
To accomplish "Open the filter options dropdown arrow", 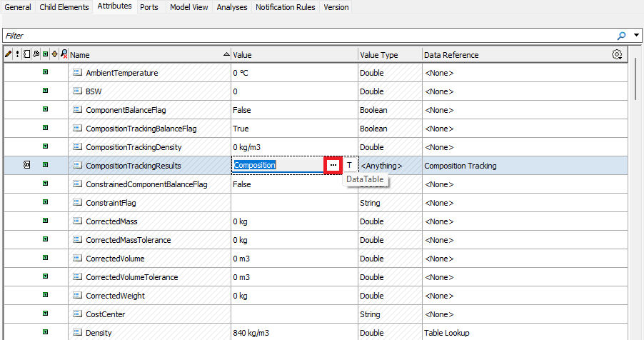I will tap(636, 35).
